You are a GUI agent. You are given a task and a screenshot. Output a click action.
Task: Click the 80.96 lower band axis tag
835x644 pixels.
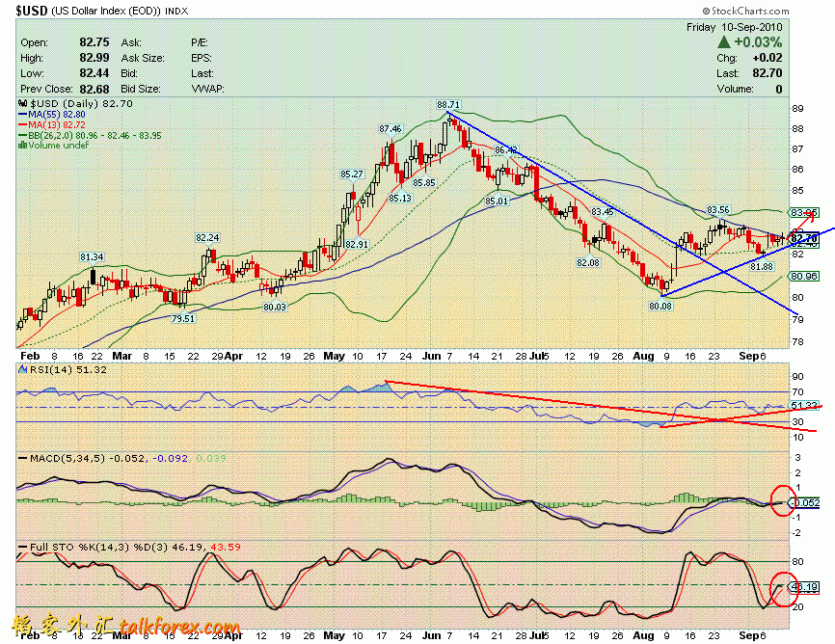pyautogui.click(x=803, y=276)
